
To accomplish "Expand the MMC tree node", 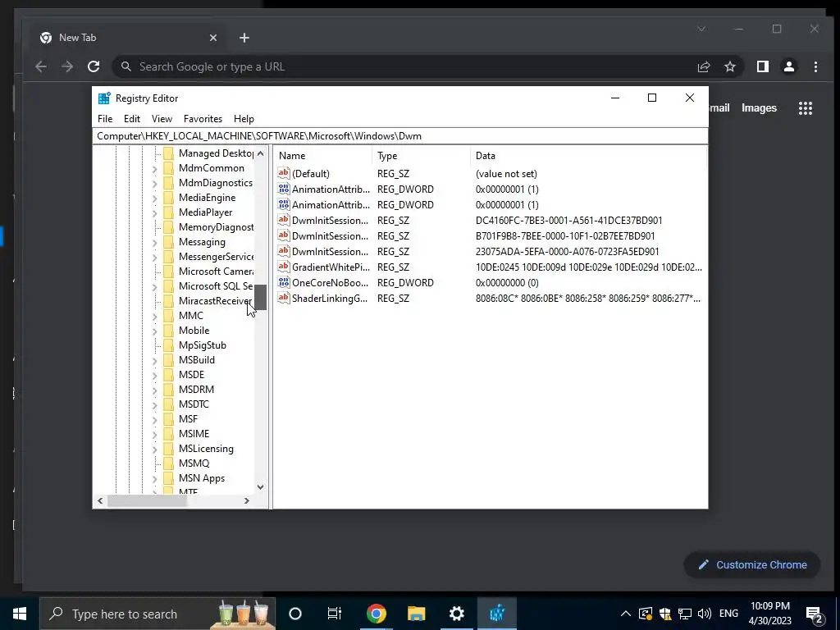I will point(154,317).
